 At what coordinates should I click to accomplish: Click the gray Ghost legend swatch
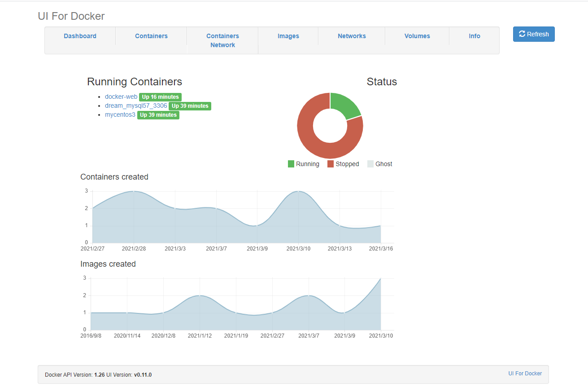tap(370, 164)
